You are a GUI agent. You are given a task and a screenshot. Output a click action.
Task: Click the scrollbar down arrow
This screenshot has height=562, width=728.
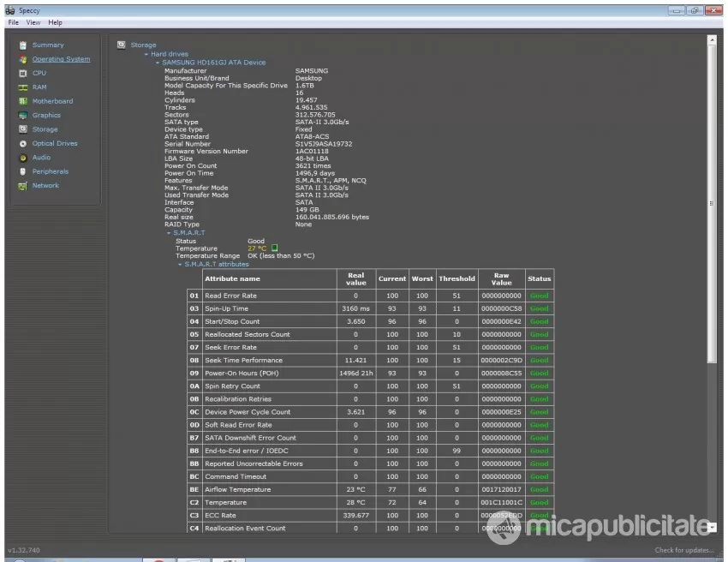click(x=712, y=527)
